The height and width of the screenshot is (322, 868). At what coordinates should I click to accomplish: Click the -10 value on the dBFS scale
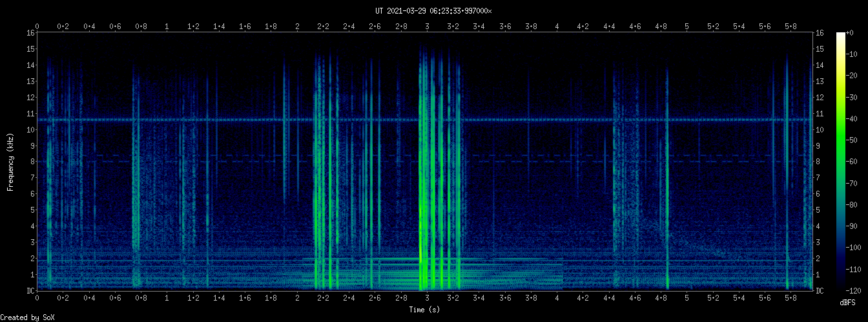coord(853,54)
